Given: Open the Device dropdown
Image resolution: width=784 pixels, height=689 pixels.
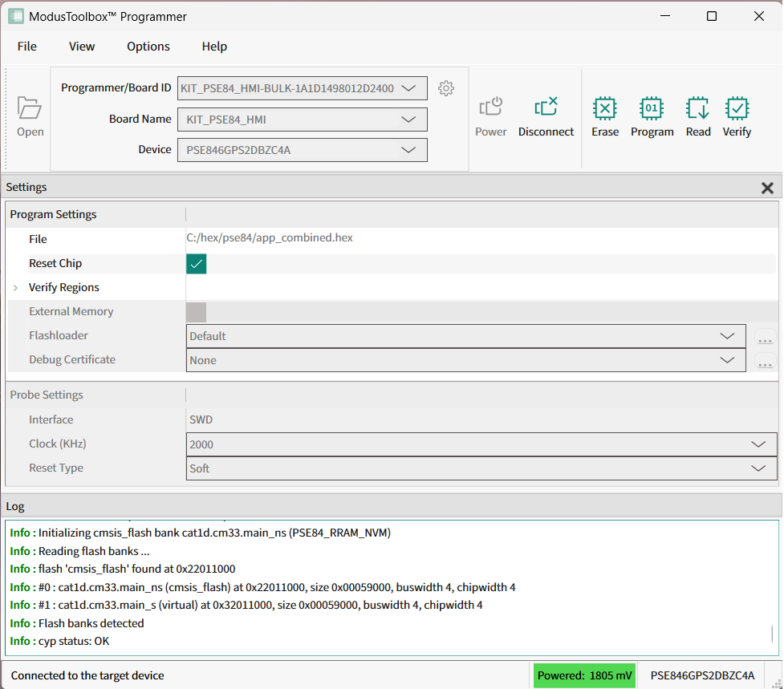Looking at the screenshot, I should (302, 150).
